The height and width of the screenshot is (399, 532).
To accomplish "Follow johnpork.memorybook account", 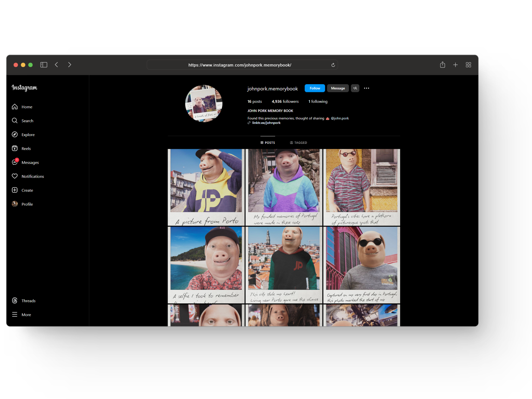I will [x=314, y=88].
